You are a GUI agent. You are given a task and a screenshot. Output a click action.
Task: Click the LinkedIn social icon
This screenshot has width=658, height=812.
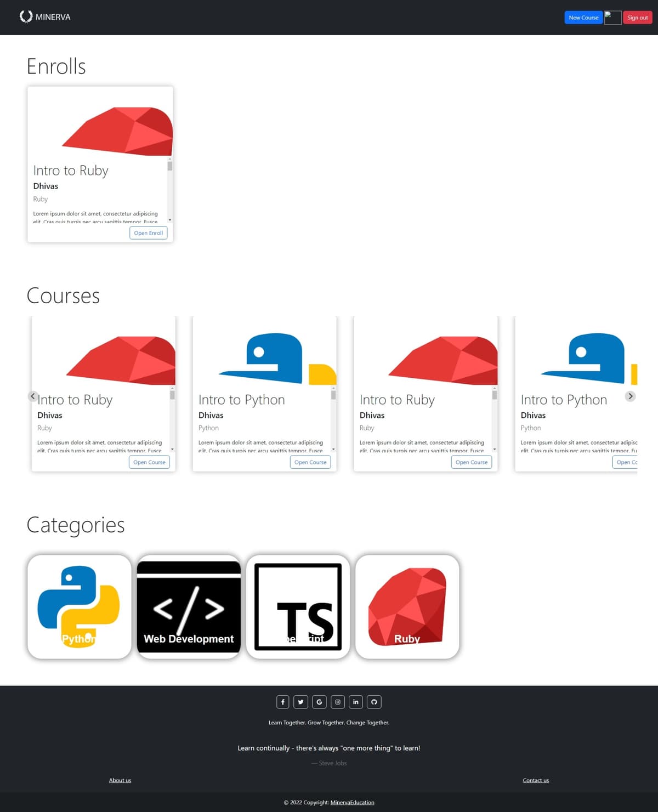click(x=355, y=702)
